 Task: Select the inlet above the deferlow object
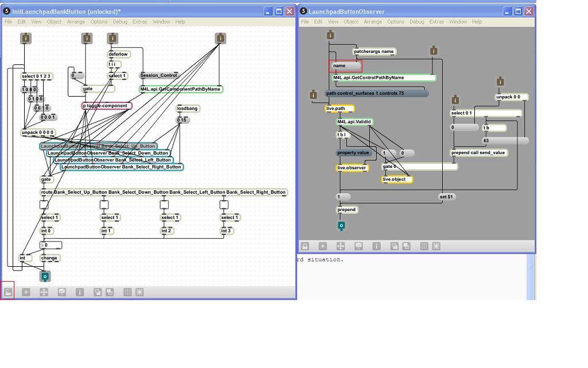tap(113, 38)
